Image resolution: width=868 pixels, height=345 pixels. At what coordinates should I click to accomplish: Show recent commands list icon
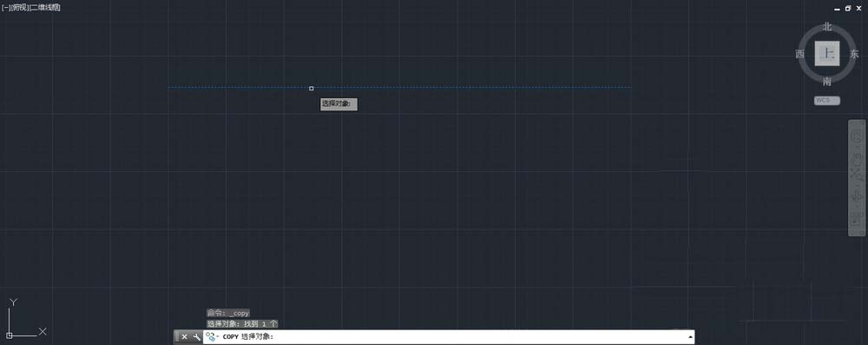coord(212,336)
